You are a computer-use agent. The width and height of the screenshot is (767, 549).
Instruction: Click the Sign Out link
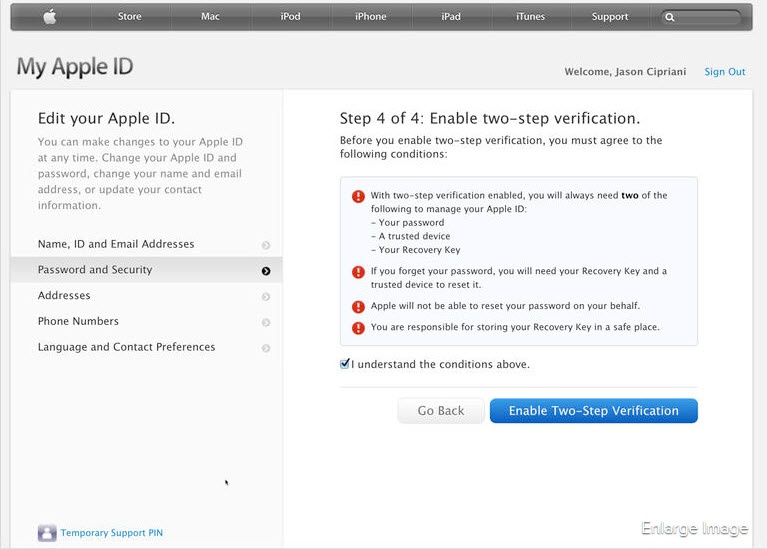point(724,72)
